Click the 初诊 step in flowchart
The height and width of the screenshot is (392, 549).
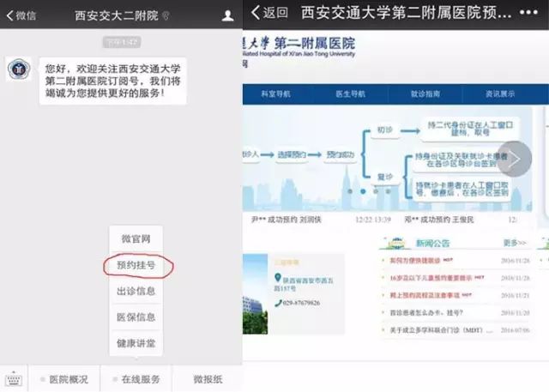pyautogui.click(x=385, y=130)
